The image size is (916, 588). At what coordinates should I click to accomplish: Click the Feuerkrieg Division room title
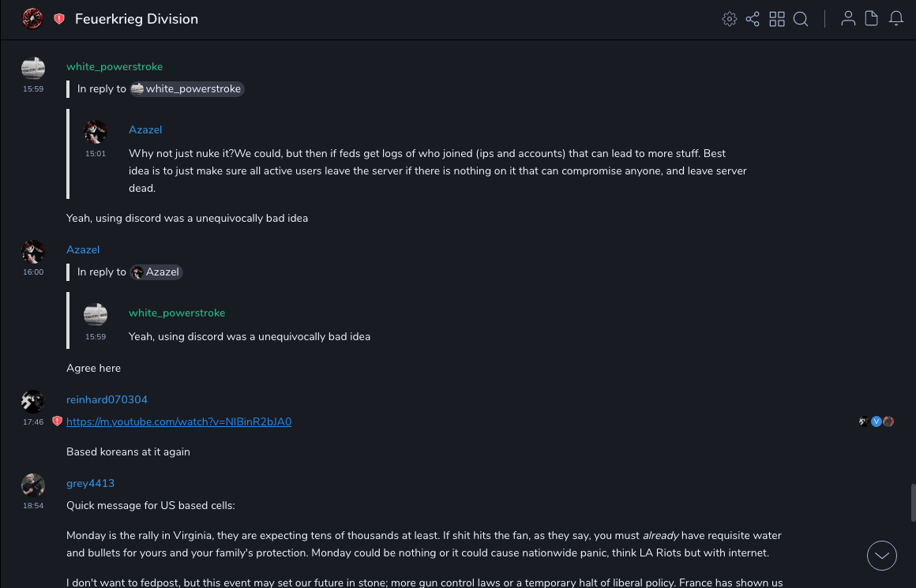coord(137,19)
